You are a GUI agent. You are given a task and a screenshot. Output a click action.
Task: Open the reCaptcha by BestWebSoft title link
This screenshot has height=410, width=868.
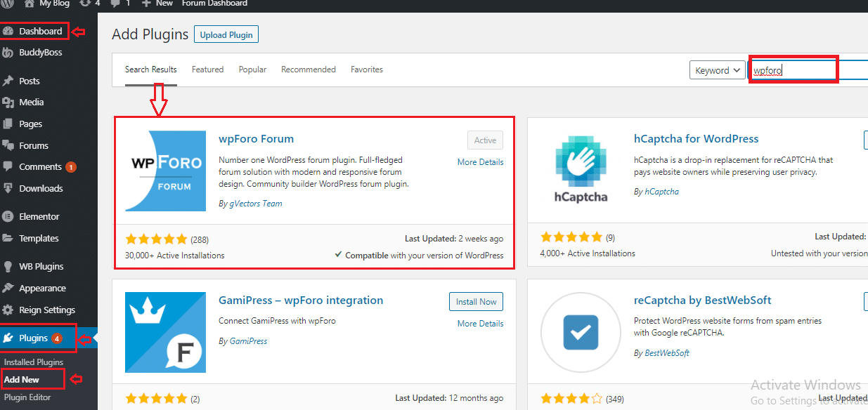[x=703, y=300]
